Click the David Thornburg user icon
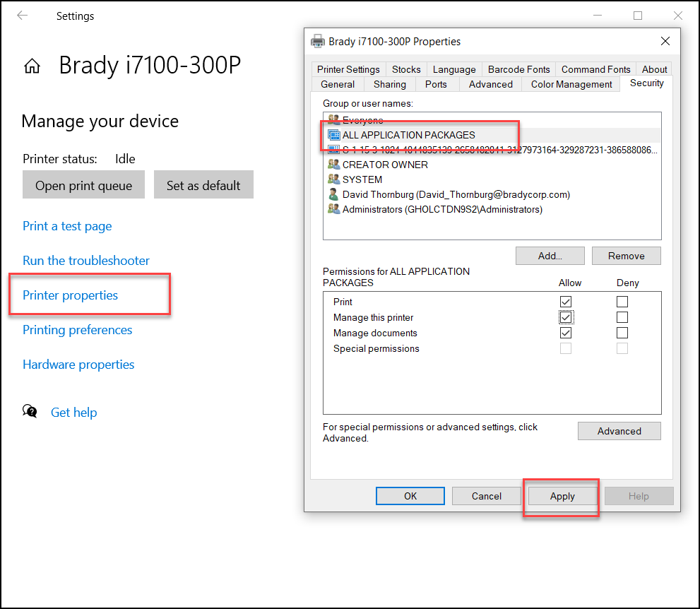Viewport: 700px width, 609px height. [x=333, y=194]
